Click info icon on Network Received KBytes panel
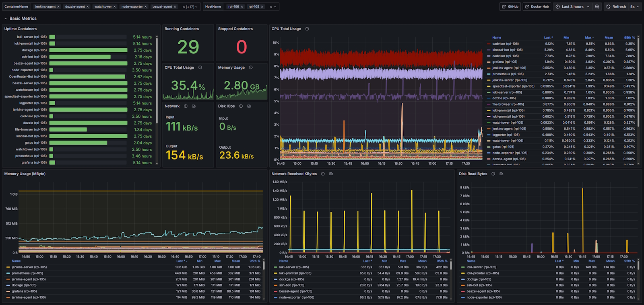Screen dimensions: 644x305 pos(323,174)
